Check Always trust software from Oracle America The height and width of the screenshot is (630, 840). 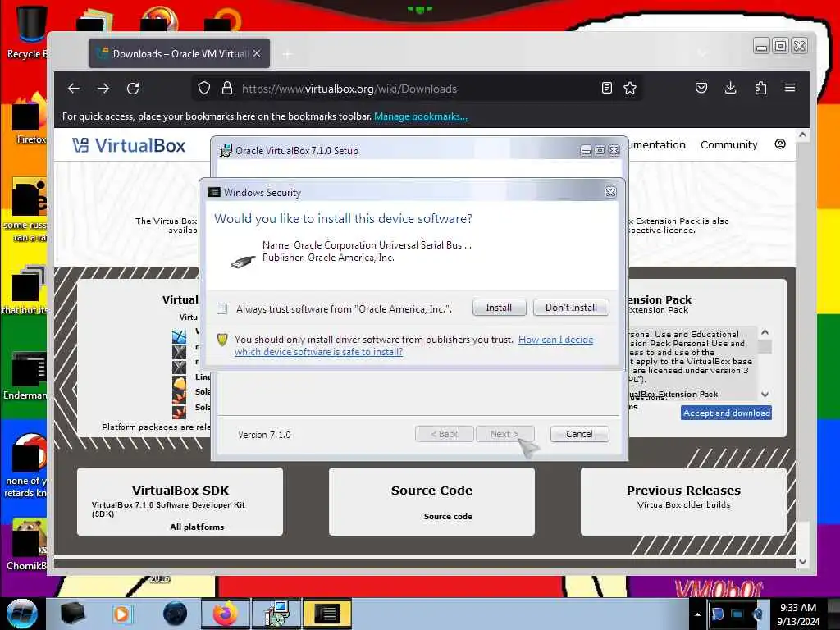pyautogui.click(x=221, y=308)
